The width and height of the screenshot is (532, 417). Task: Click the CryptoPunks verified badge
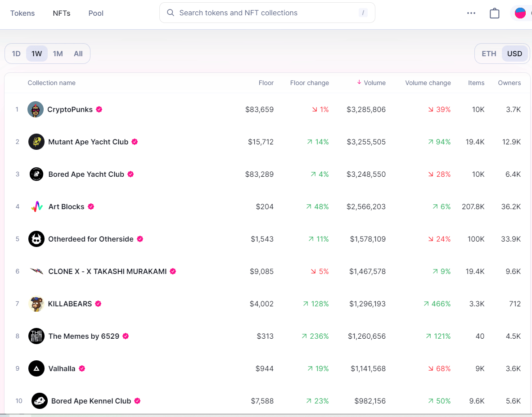click(99, 109)
